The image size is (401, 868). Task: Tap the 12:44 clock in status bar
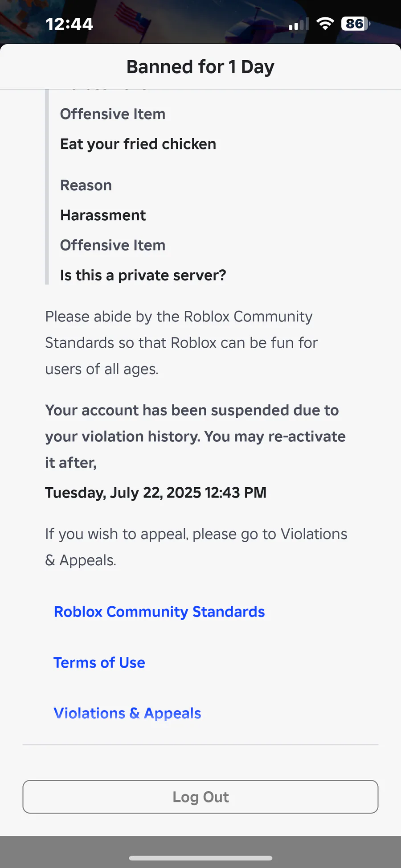click(x=69, y=24)
